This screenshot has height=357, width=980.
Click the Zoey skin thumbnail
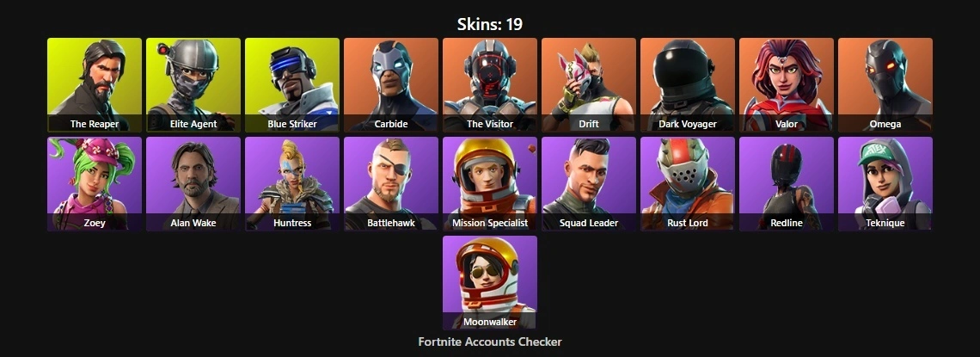pyautogui.click(x=95, y=184)
